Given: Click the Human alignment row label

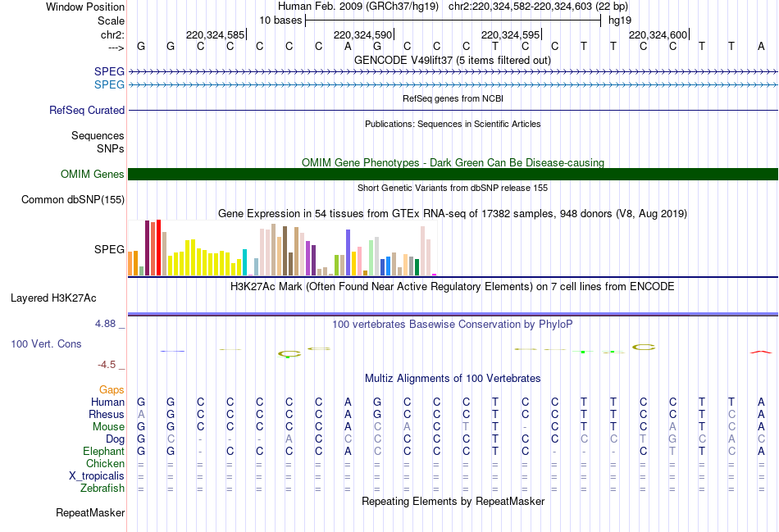Looking at the screenshot, I should click(x=107, y=402).
